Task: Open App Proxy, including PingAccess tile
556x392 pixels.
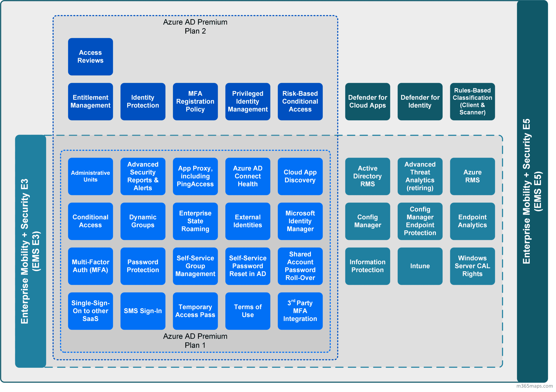Action: 195,177
